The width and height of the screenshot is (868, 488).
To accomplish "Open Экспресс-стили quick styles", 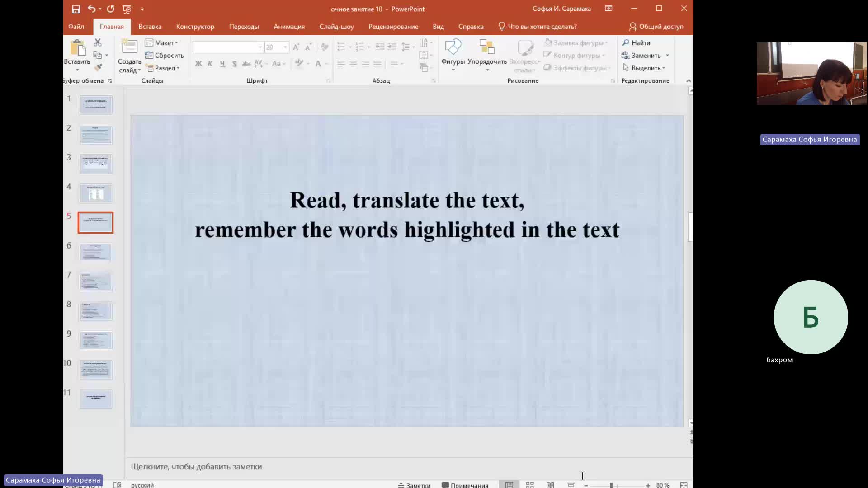I will (525, 55).
